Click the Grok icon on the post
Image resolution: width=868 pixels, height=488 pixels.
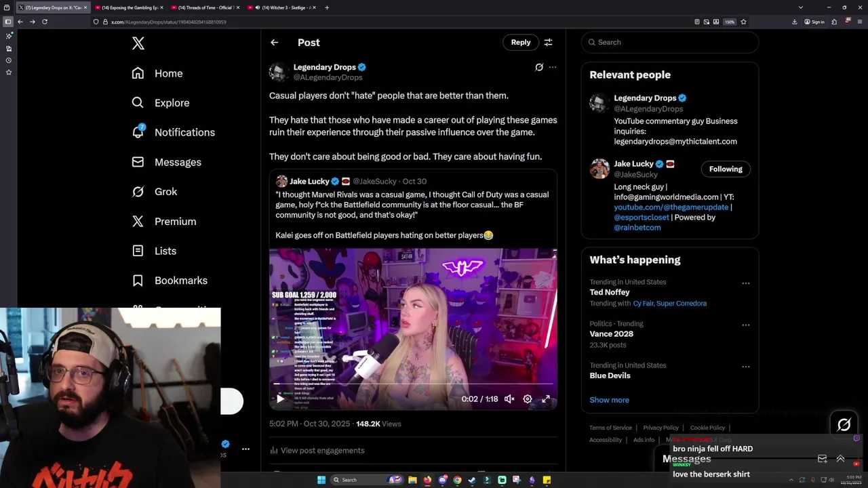[x=539, y=67]
